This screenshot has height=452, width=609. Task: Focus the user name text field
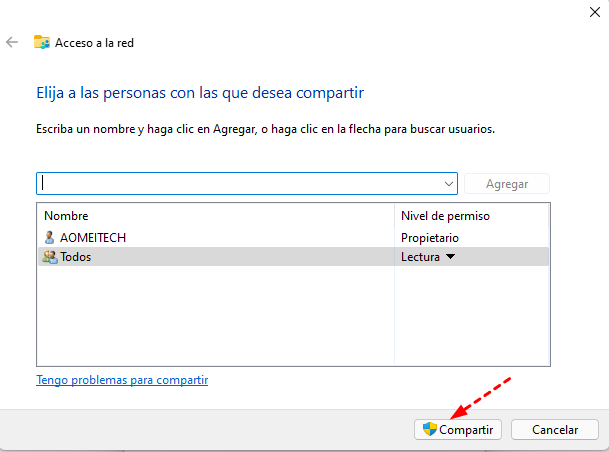coord(240,184)
